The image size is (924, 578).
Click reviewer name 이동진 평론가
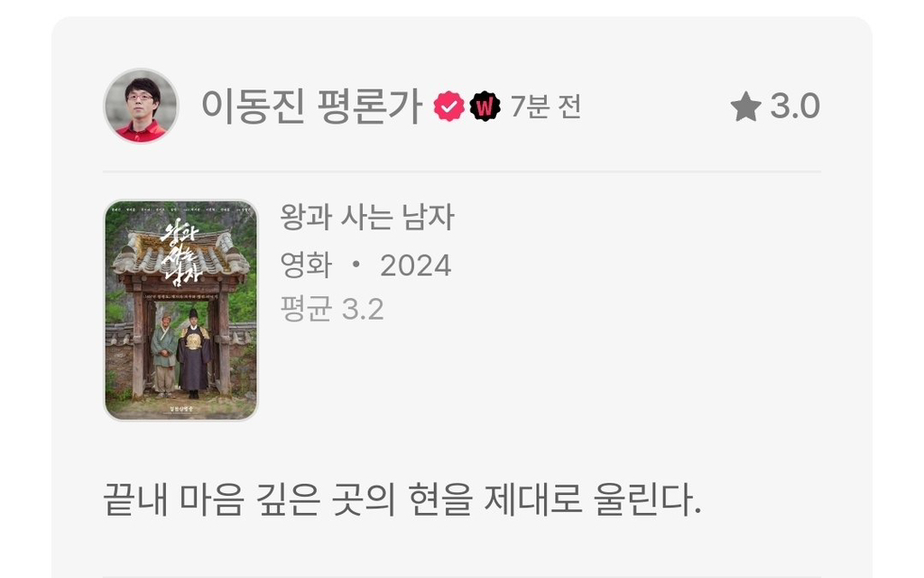coord(311,107)
